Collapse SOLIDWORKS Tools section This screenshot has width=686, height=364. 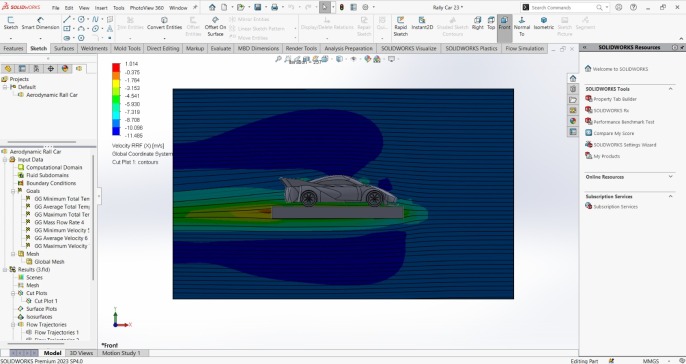tap(670, 89)
